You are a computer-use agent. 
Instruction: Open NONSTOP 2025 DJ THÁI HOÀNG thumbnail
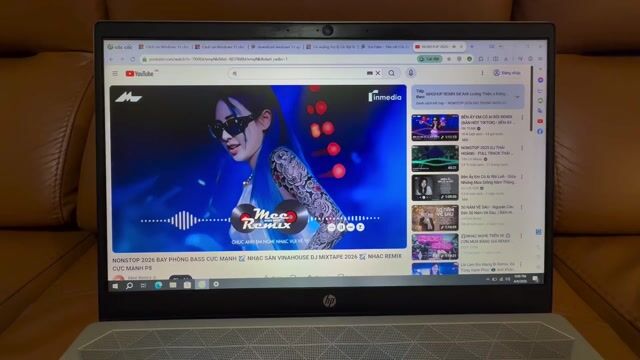(435, 158)
